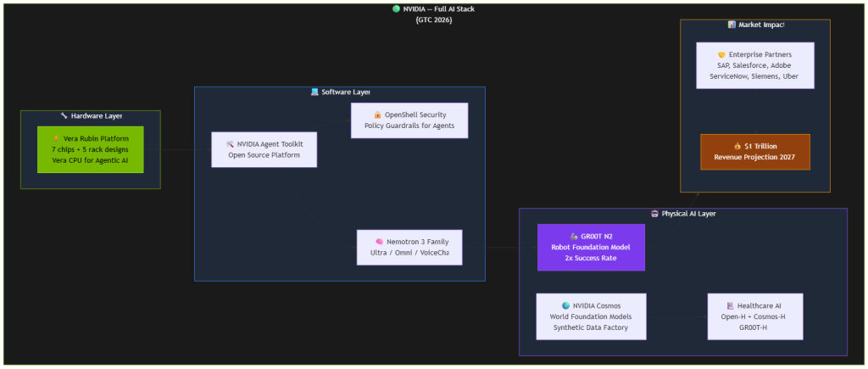Click the handshake icon in Enterprise Partners
The image size is (868, 369).
coord(721,55)
